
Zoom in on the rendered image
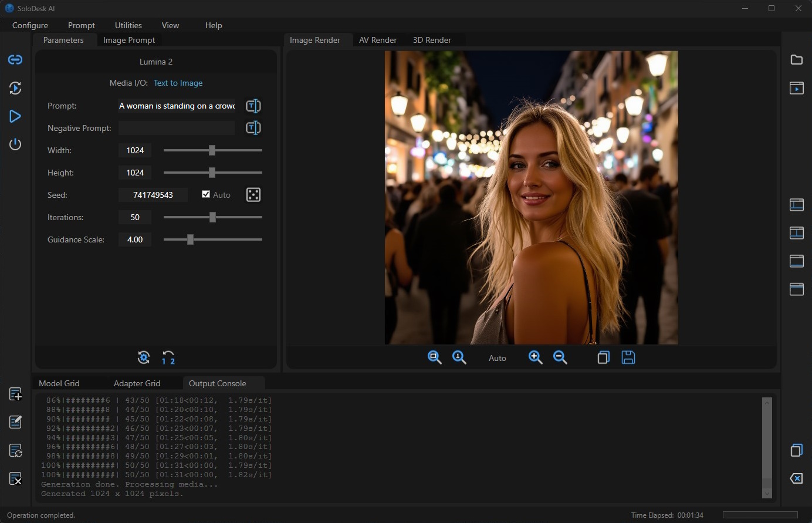pos(535,357)
